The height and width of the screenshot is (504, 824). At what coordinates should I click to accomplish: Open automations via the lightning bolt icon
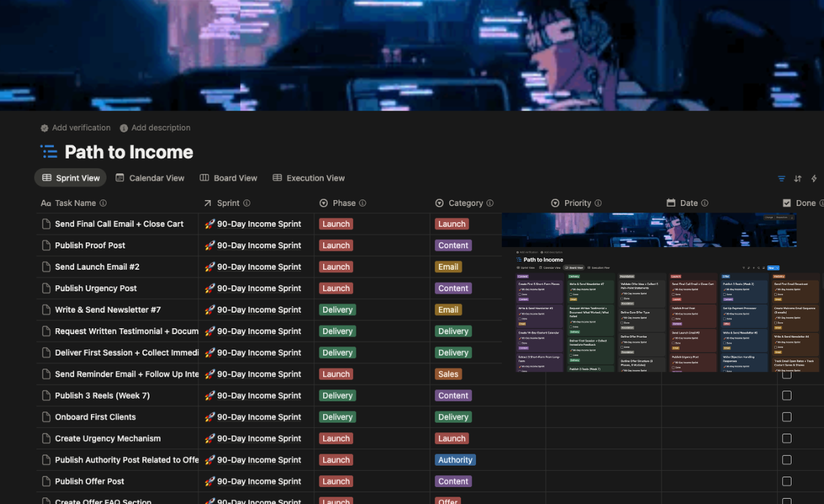pyautogui.click(x=814, y=179)
